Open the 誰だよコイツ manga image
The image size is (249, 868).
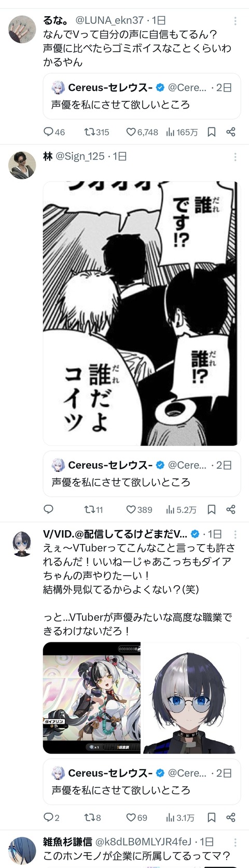point(142,313)
